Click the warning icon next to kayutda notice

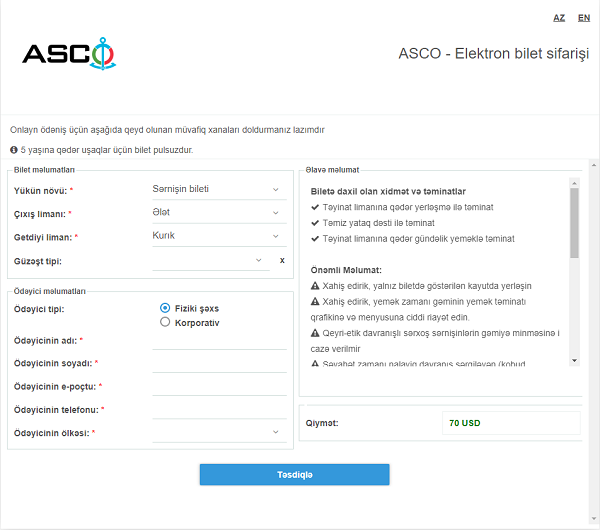[315, 286]
